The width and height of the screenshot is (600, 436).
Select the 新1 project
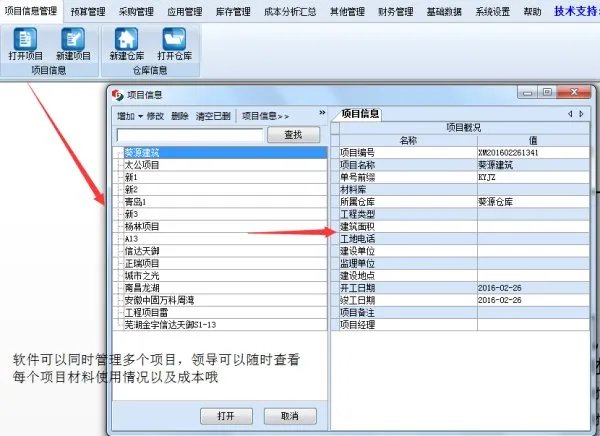225,178
